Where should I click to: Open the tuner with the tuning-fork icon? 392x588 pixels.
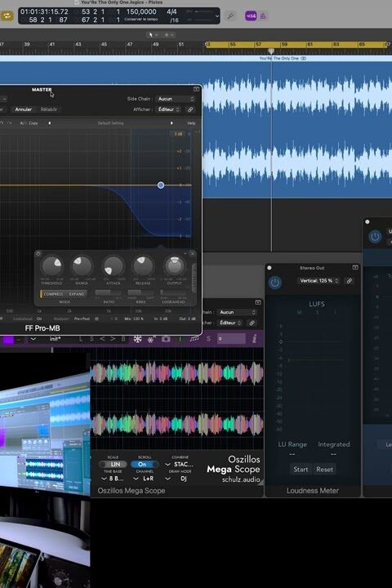coord(230,16)
